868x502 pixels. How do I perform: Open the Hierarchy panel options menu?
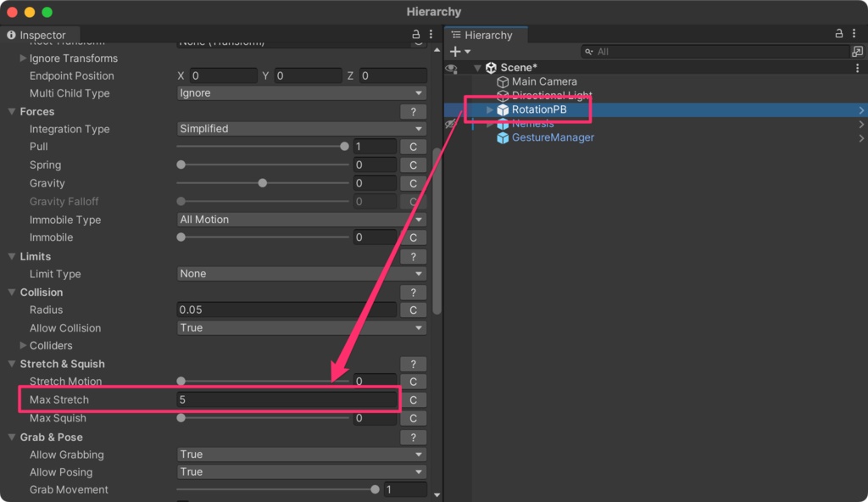pos(854,34)
